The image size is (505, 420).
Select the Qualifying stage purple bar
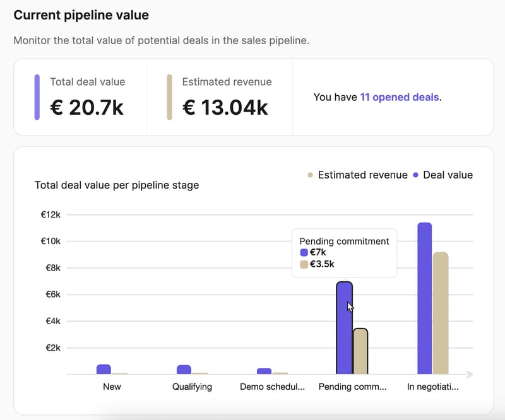pos(184,370)
